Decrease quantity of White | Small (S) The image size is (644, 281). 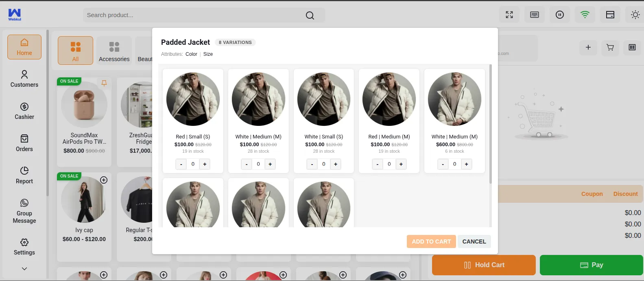click(x=312, y=164)
